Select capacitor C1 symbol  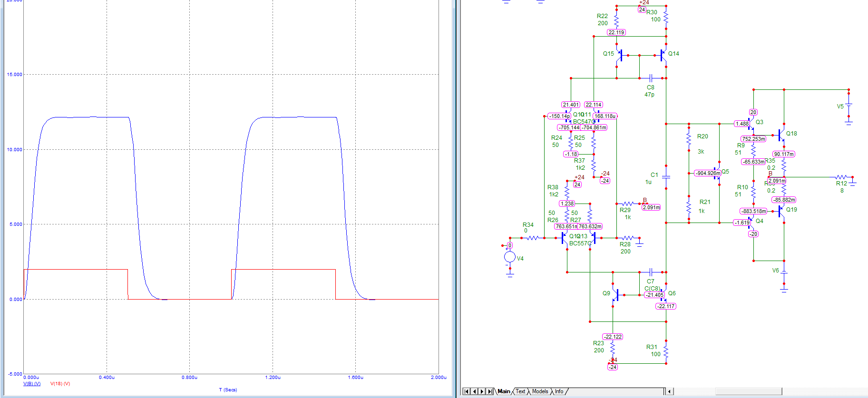(666, 176)
